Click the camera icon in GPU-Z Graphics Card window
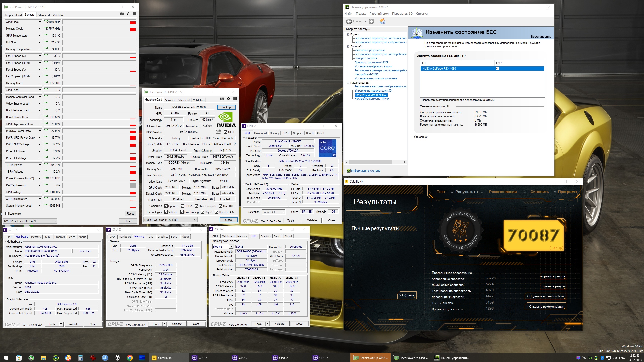 click(222, 99)
